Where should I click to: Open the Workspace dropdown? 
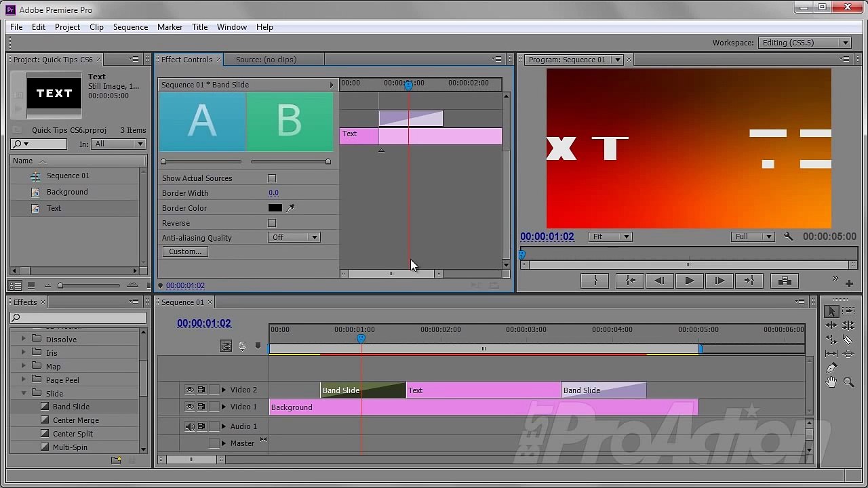click(805, 43)
